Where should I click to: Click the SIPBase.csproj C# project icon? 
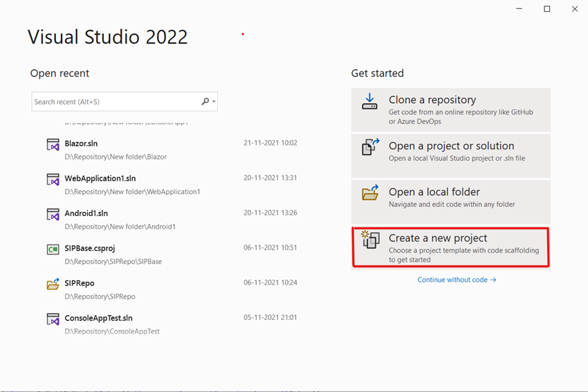(x=53, y=249)
